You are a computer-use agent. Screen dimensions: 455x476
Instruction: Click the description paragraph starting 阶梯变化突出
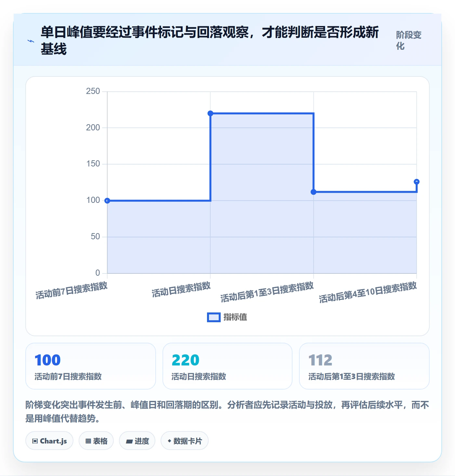click(227, 411)
